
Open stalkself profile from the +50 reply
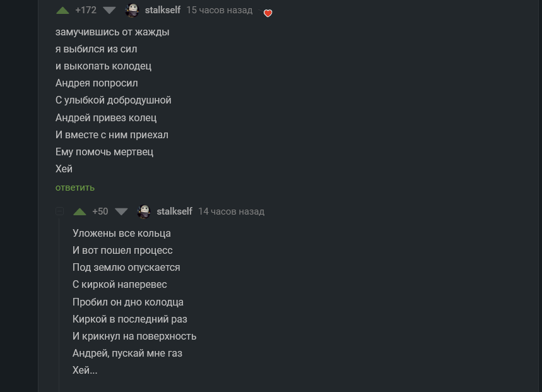[174, 211]
